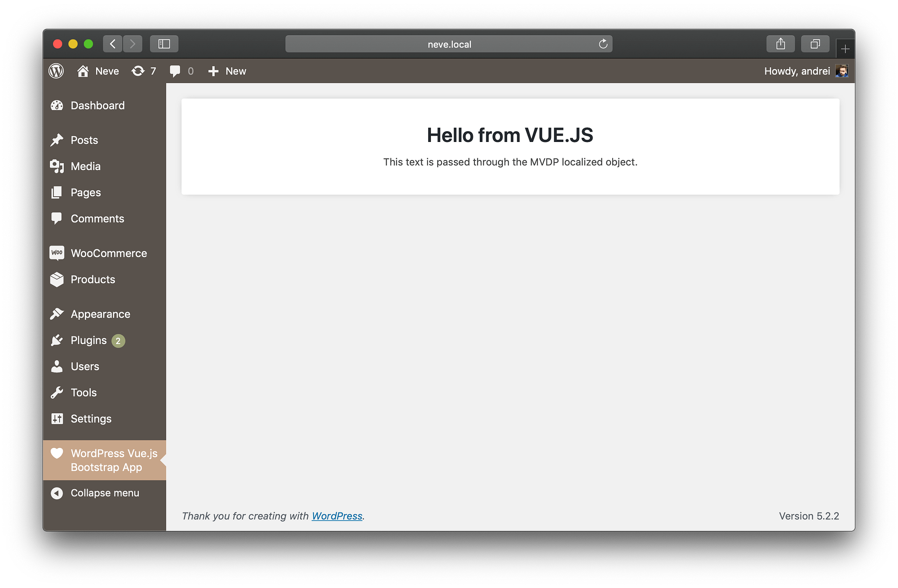Open the New content dropdown

click(x=227, y=71)
